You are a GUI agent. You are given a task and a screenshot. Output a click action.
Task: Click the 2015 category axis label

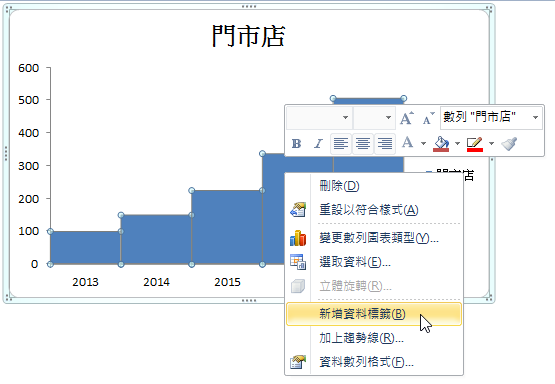(x=227, y=282)
